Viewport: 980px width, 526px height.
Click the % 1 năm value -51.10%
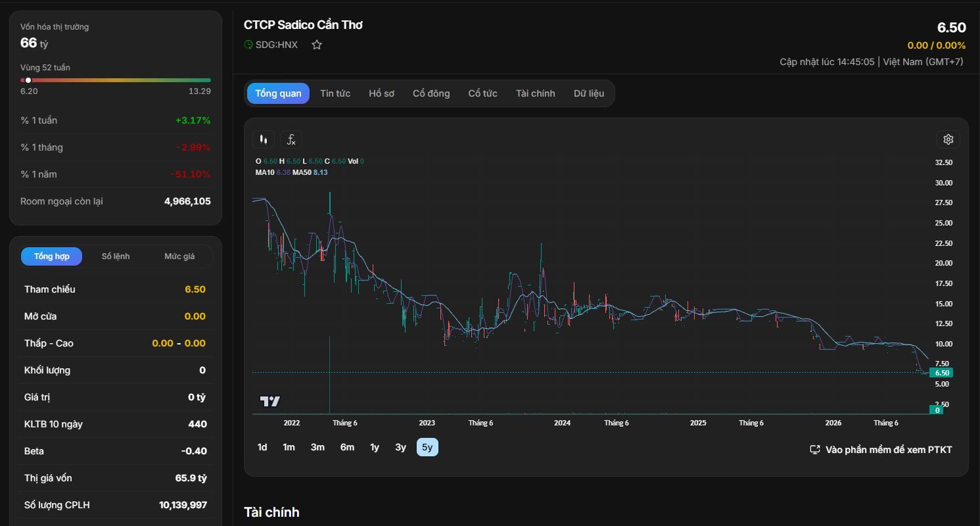[x=191, y=174]
